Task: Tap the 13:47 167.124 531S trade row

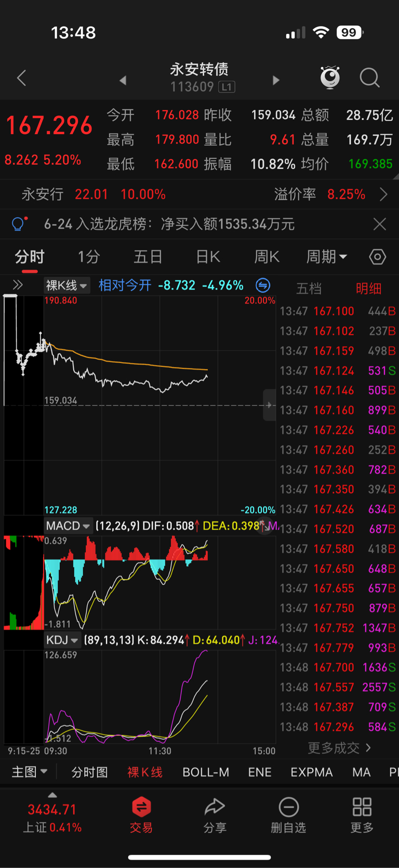Action: point(338,371)
